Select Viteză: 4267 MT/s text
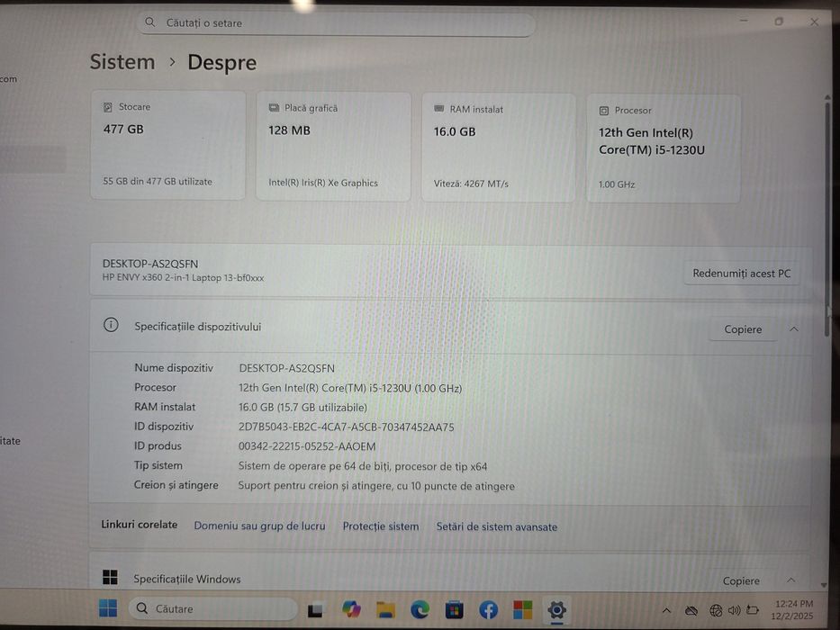This screenshot has height=630, width=840. [471, 184]
